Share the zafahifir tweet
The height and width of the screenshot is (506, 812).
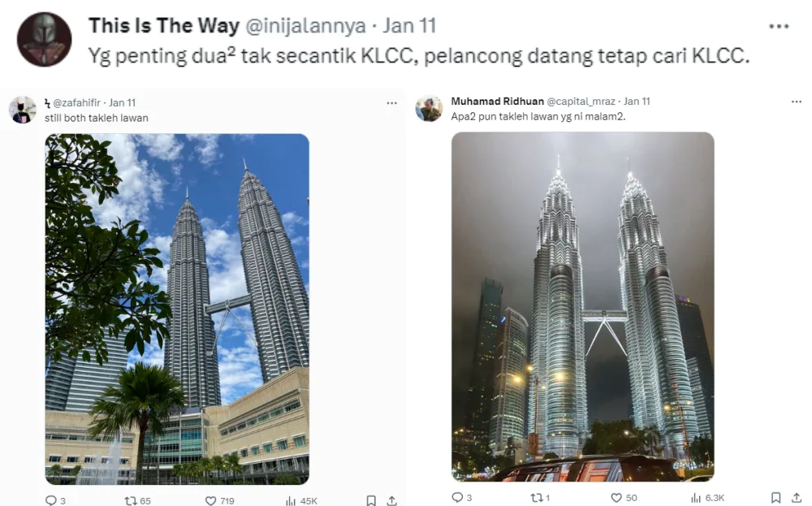[x=392, y=500]
